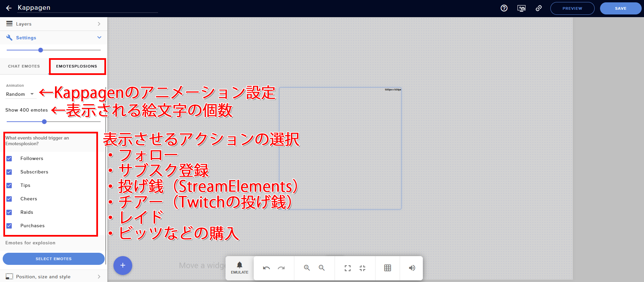Uncheck the Purchases checkbox

point(9,226)
